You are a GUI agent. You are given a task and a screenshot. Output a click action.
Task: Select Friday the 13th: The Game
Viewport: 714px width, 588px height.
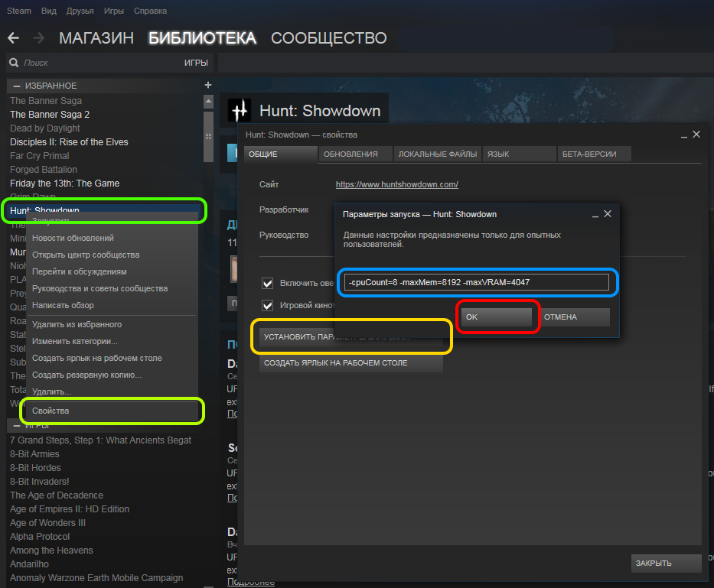[x=64, y=184]
